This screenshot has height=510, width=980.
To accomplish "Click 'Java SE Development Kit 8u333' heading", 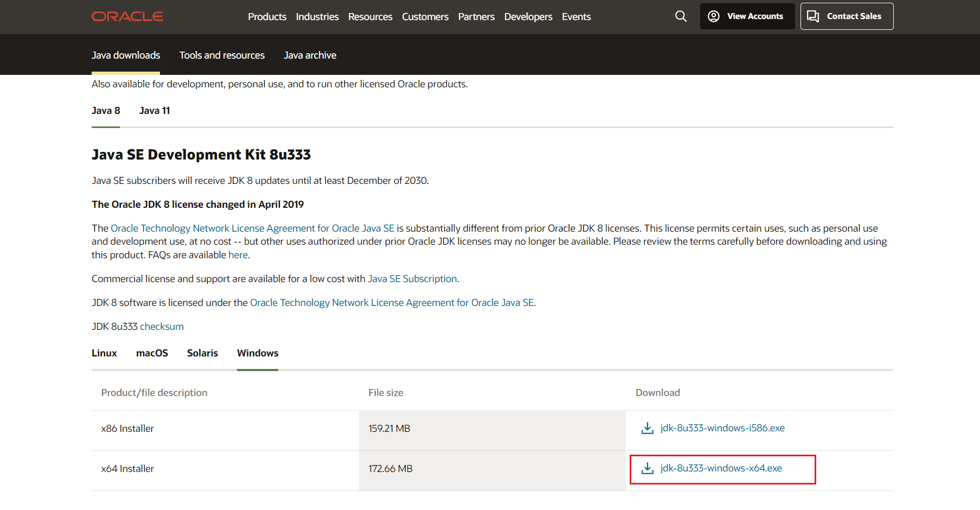I will [x=201, y=155].
